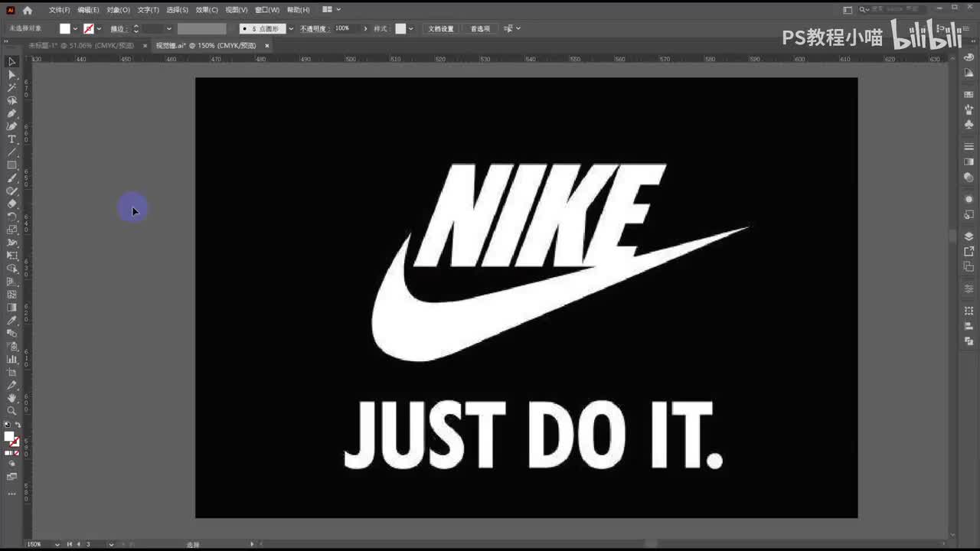980x551 pixels.
Task: Select the Eyedropper tool
Action: [11, 321]
